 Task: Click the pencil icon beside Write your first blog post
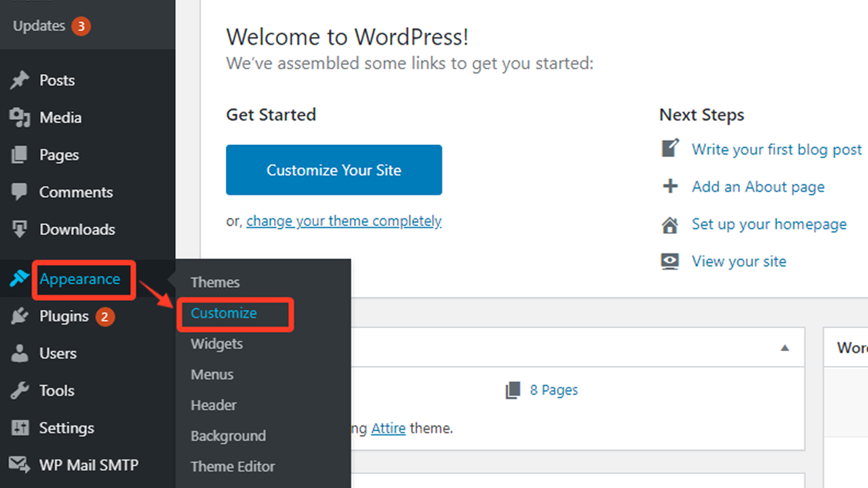[x=670, y=148]
